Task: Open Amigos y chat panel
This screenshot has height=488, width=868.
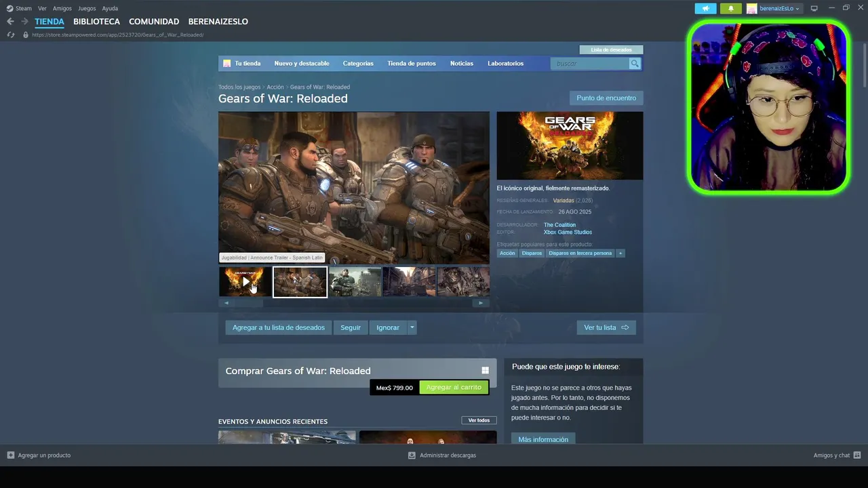Action: [837, 455]
